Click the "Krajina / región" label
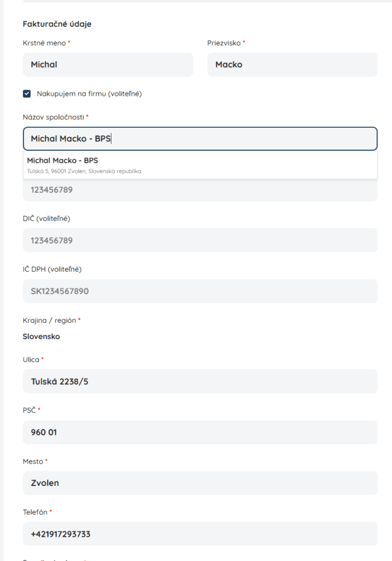Screen dimensions: 392x561 pyautogui.click(x=48, y=320)
